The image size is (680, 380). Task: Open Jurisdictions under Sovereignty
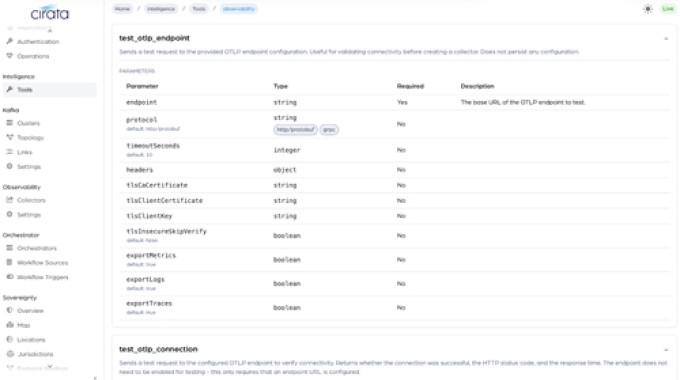pyautogui.click(x=36, y=354)
